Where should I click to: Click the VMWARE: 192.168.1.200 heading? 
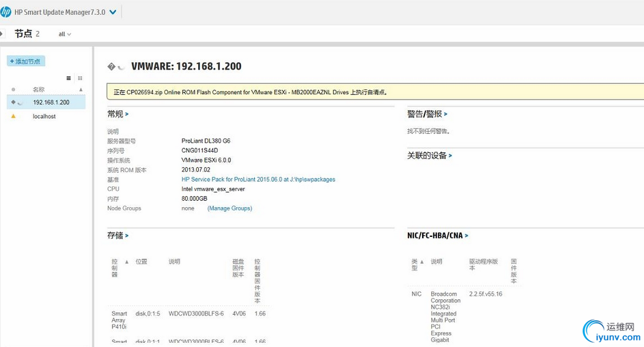point(186,66)
